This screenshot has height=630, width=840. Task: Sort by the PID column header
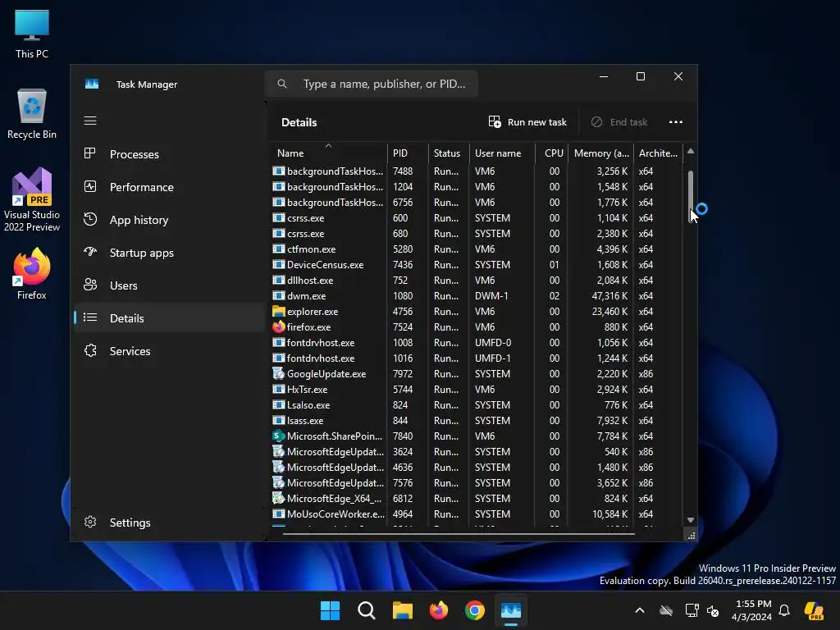point(408,153)
